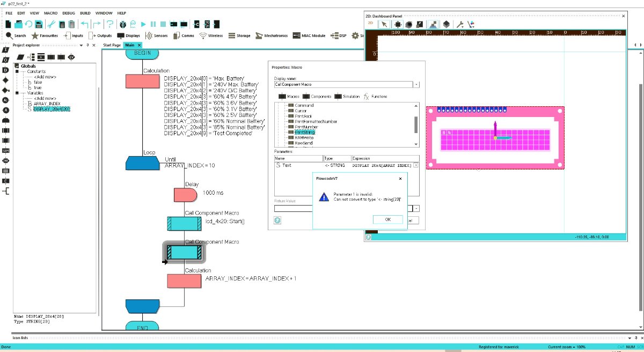The height and width of the screenshot is (352, 644).
Task: Switch to Simulation tab in Properties dialog
Action: (x=348, y=97)
